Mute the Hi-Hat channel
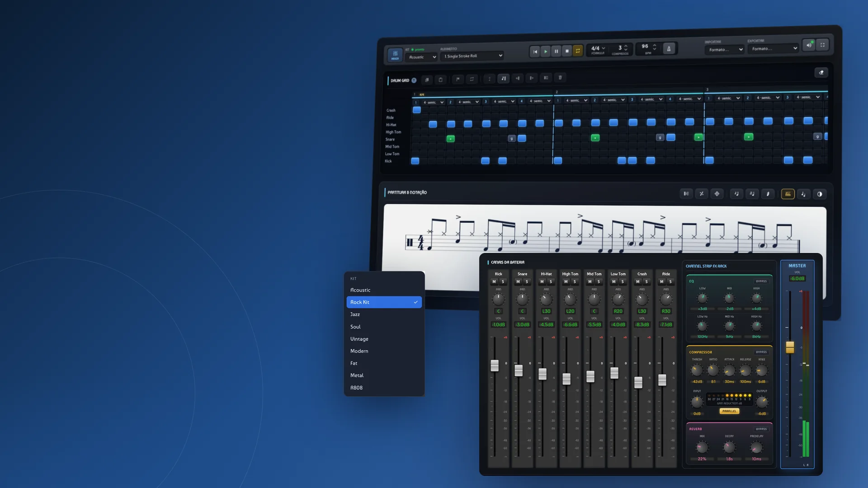The width and height of the screenshot is (868, 488). [542, 282]
